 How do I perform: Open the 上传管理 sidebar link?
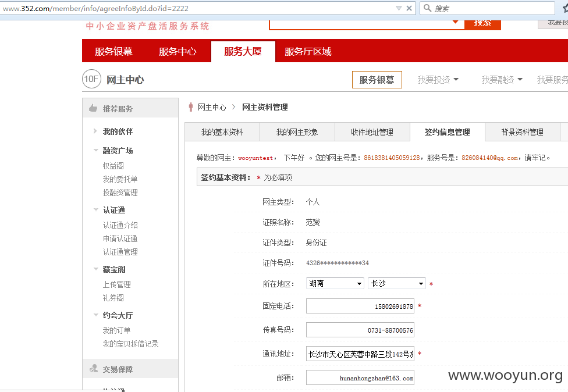pos(116,284)
